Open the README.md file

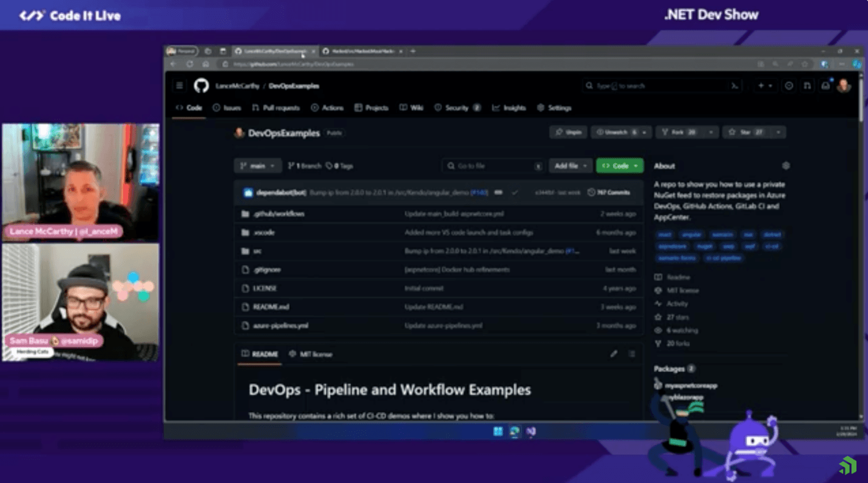[271, 307]
